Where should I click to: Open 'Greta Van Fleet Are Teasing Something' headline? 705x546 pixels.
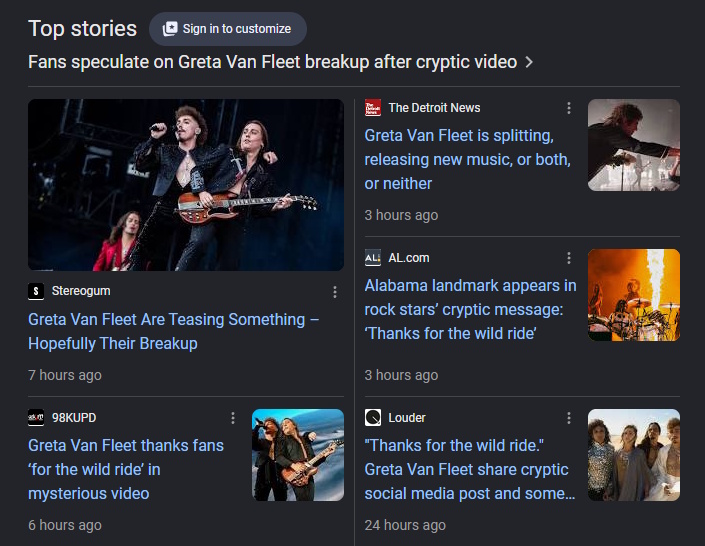[174, 331]
